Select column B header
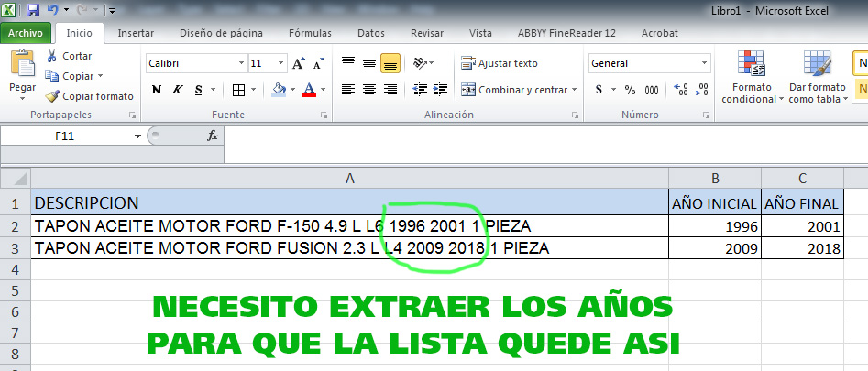The width and height of the screenshot is (868, 371). 715,178
